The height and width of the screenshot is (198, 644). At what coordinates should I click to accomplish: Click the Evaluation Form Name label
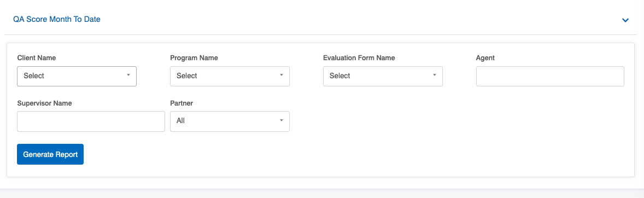(x=359, y=58)
